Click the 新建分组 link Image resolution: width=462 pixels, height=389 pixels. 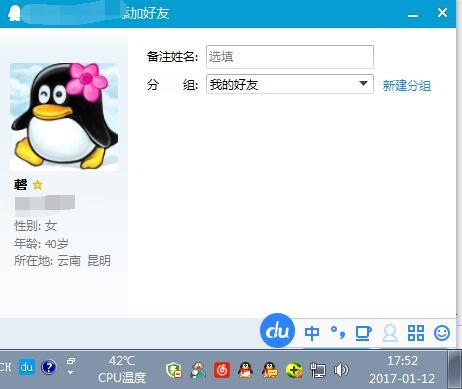[407, 86]
